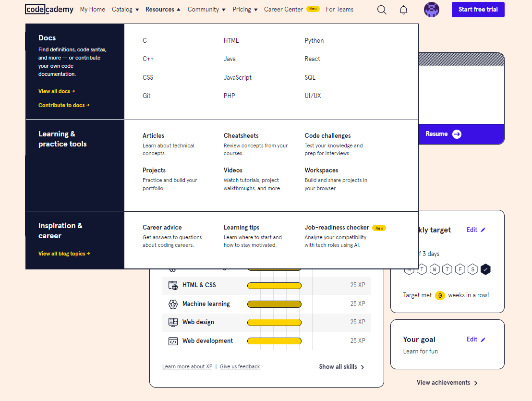The width and height of the screenshot is (532, 401).
Task: Click Web development progress bar
Action: pos(275,341)
